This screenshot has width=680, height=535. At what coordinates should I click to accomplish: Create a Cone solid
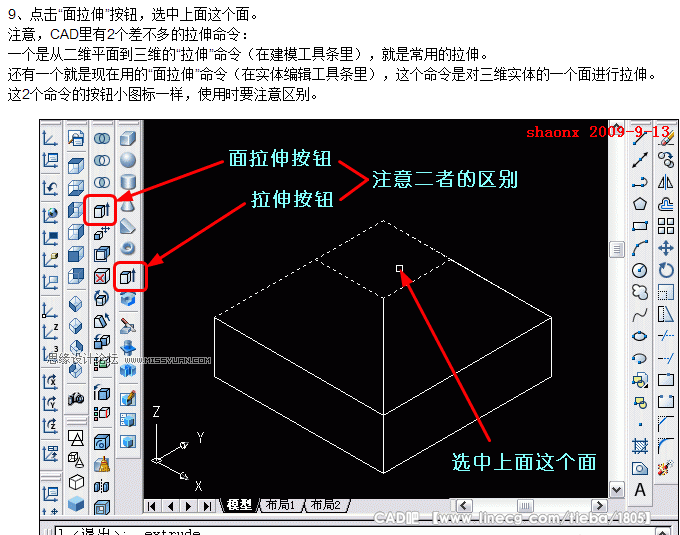click(x=128, y=204)
